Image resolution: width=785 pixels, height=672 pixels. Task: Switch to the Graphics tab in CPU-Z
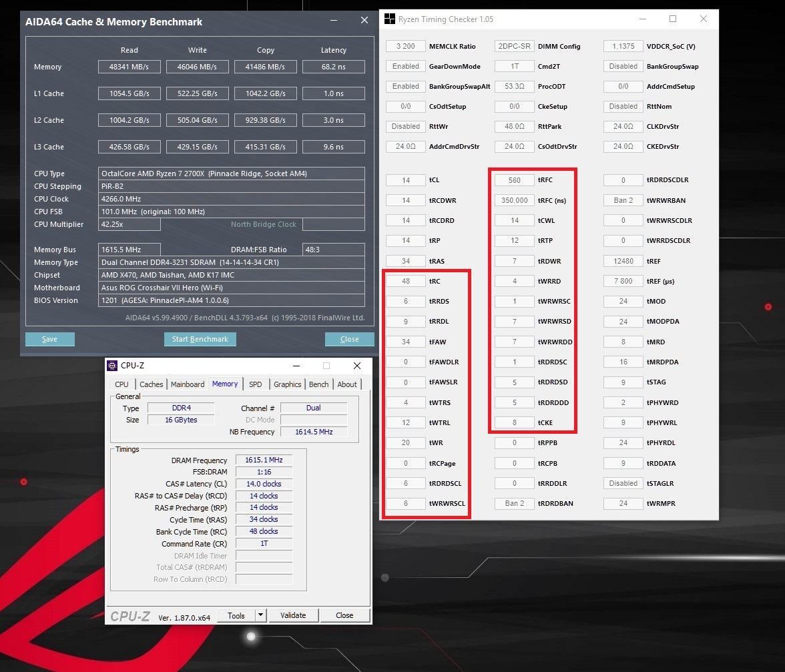287,384
